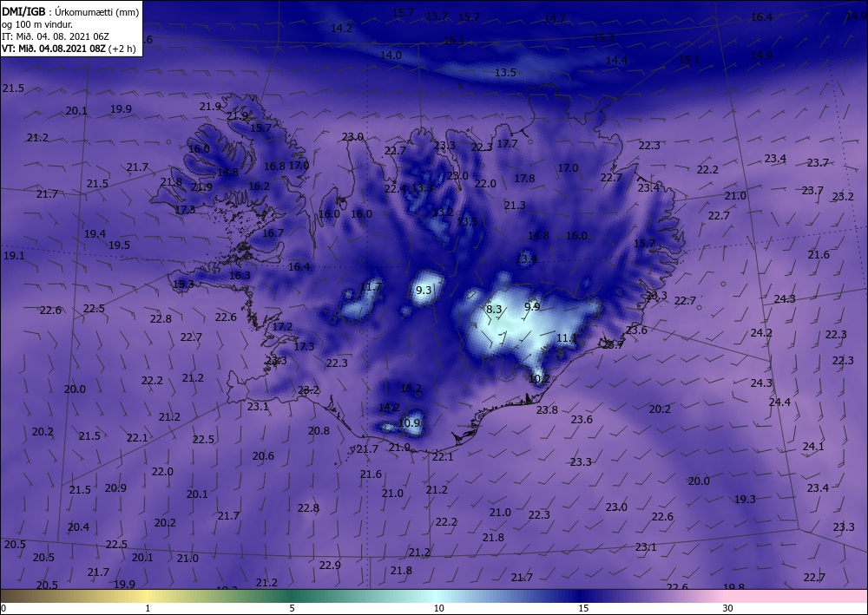Click the '30' label on the color scale
This screenshot has width=868, height=615.
pyautogui.click(x=727, y=608)
